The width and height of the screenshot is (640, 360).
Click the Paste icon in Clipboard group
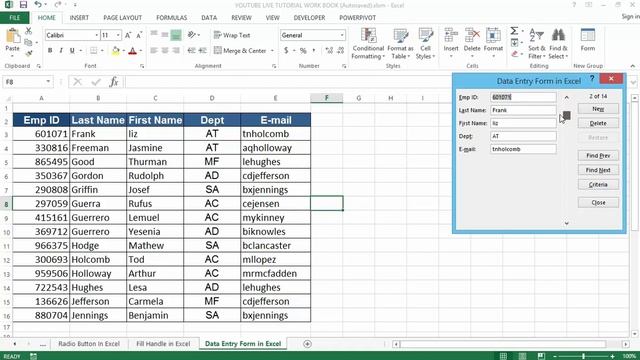[13, 36]
